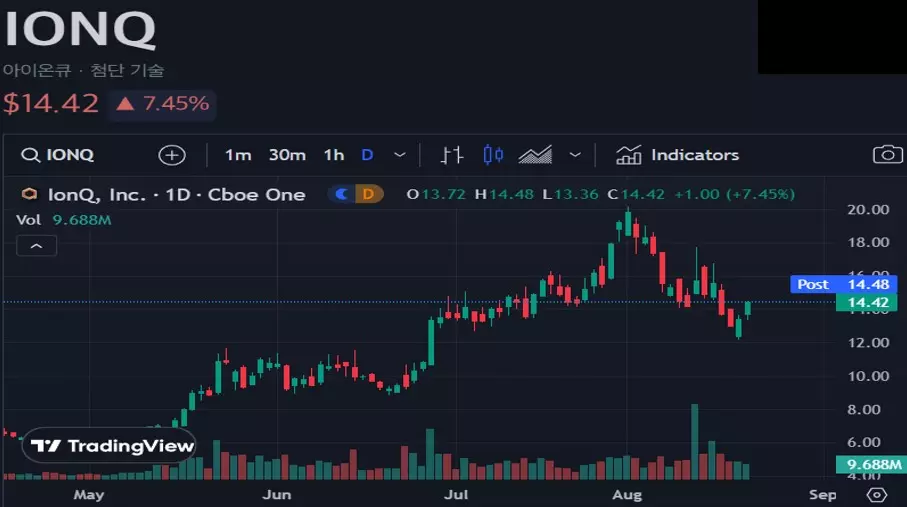Toggle chart visibility eye icon at bottom right
The width and height of the screenshot is (907, 507).
[x=877, y=495]
